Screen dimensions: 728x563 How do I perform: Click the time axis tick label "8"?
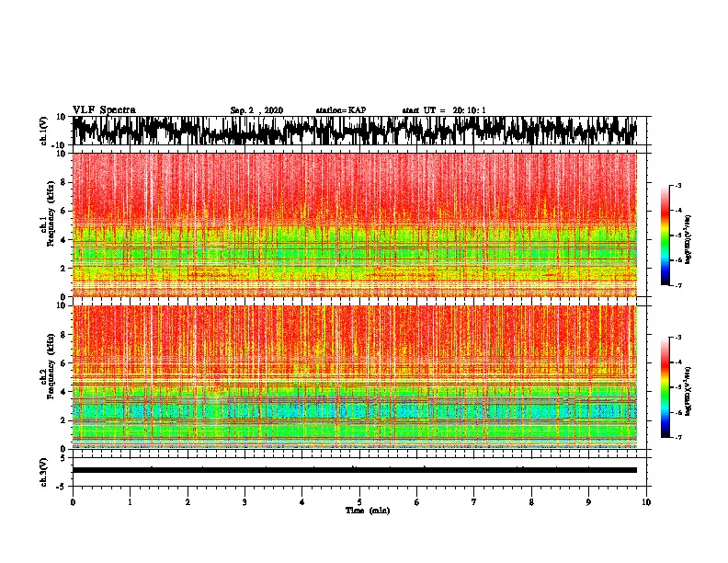pos(531,502)
